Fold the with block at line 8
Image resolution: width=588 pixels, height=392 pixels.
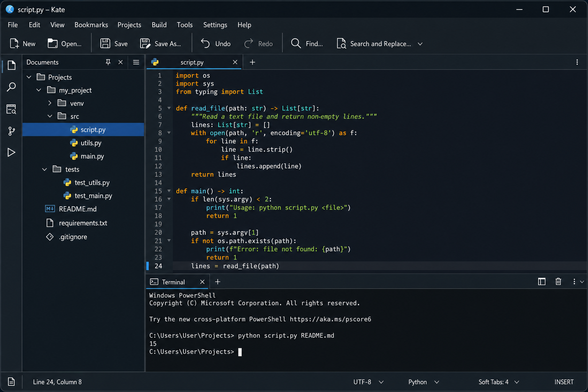tap(169, 133)
